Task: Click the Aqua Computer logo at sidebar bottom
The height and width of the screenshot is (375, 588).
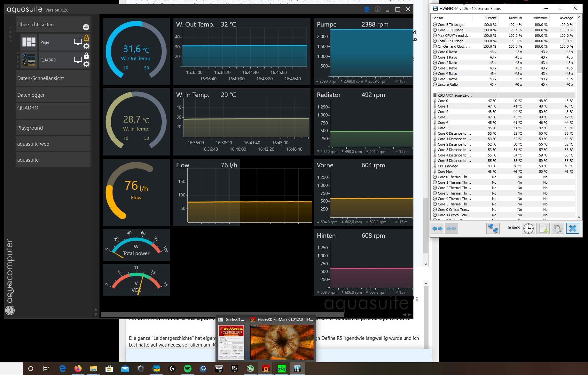Action: (10, 310)
